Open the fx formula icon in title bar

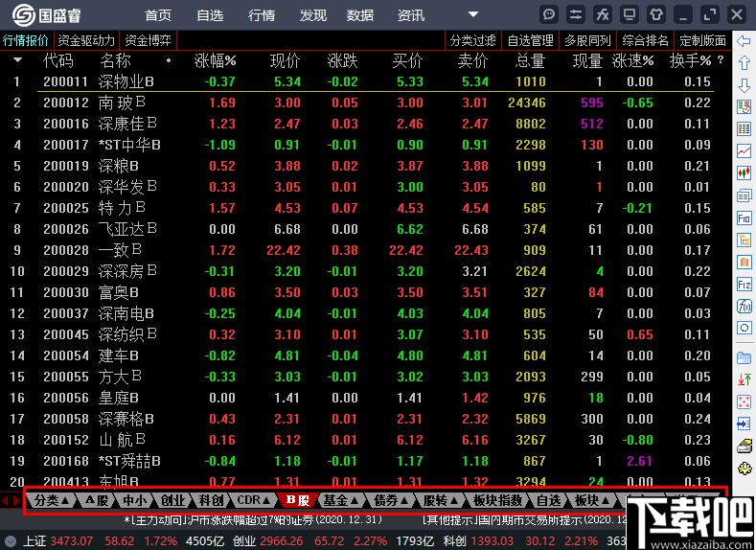[x=603, y=14]
